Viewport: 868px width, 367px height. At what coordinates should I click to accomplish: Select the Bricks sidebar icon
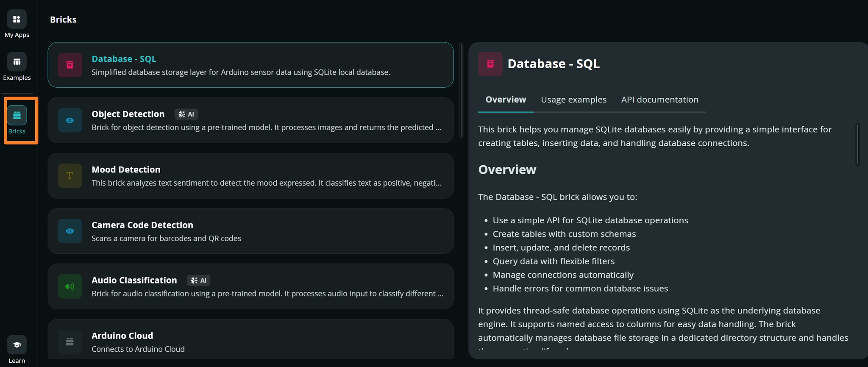[17, 115]
